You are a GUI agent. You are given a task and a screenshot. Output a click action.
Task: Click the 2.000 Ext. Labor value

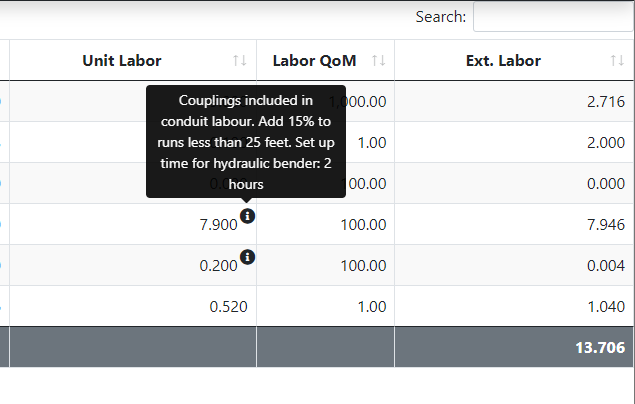[x=606, y=143]
